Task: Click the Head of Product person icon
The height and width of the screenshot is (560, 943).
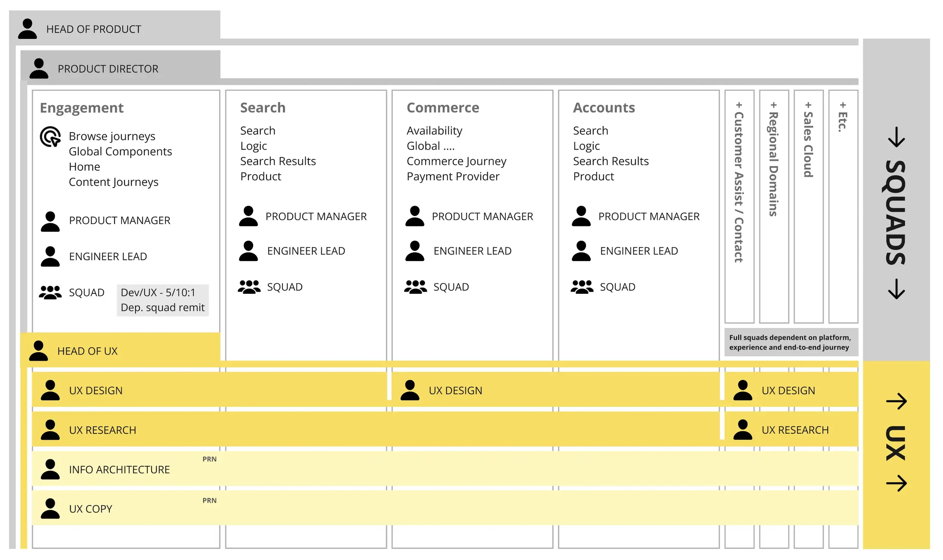Action: [28, 29]
